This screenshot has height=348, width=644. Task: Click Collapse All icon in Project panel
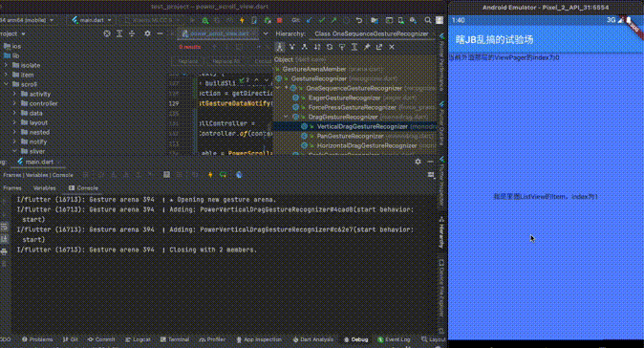(x=132, y=33)
